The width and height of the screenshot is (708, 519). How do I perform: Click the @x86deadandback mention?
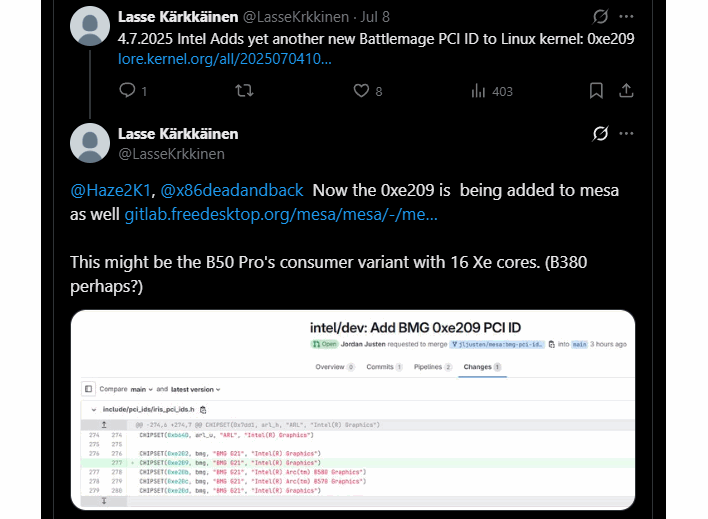[x=231, y=190]
